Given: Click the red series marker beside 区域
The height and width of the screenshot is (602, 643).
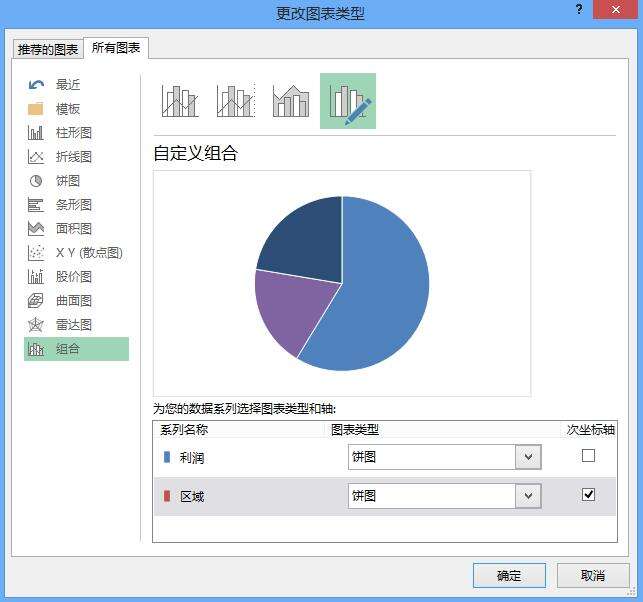Looking at the screenshot, I should pyautogui.click(x=167, y=496).
